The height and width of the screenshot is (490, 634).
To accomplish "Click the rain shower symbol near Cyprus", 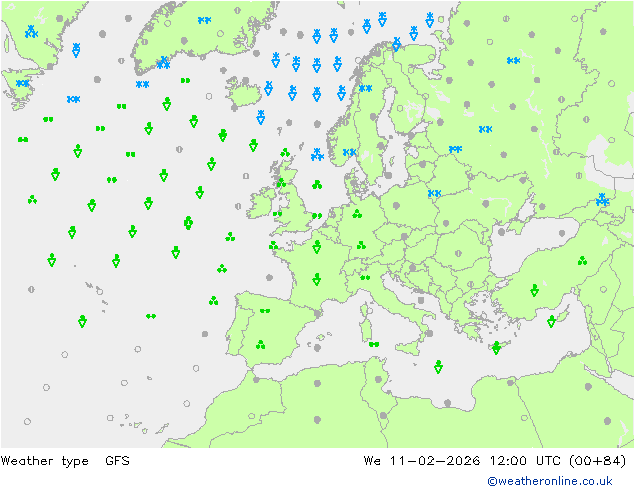I will pos(551,321).
